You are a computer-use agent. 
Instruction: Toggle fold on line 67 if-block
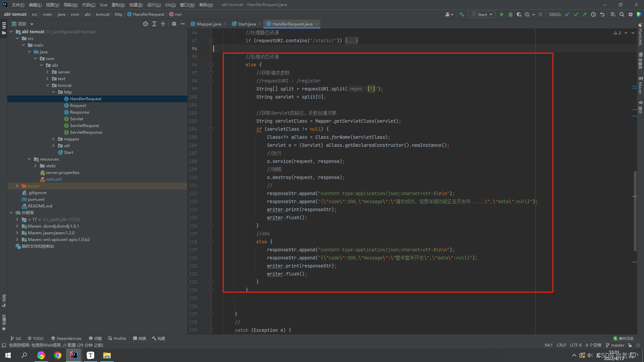pyautogui.click(x=211, y=41)
